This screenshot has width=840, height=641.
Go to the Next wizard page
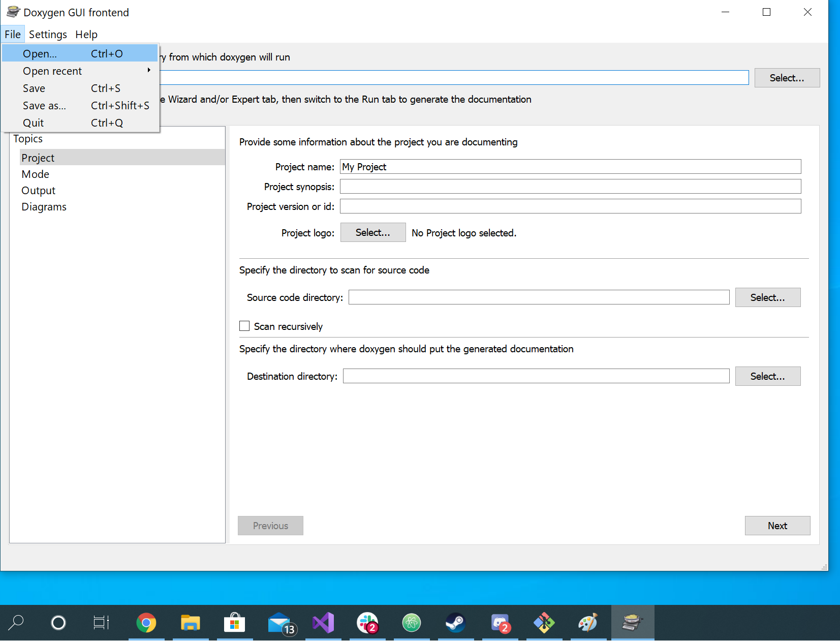tap(777, 526)
